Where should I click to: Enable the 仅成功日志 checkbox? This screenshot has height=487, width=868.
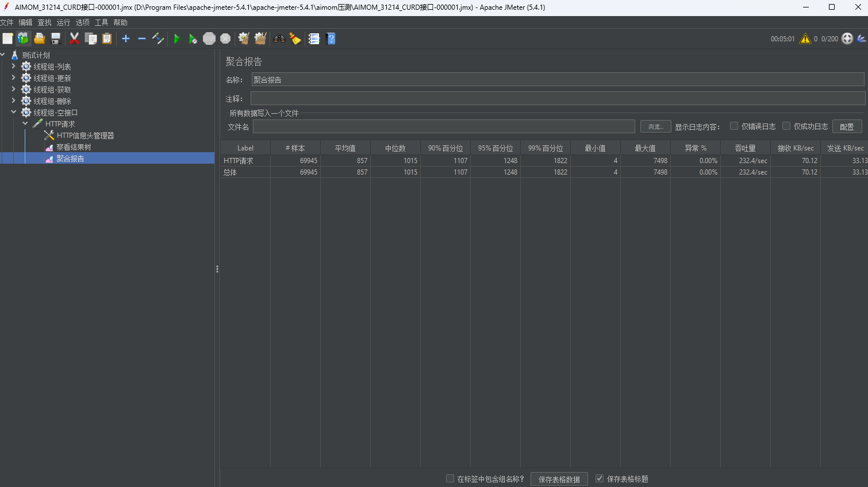(x=786, y=126)
